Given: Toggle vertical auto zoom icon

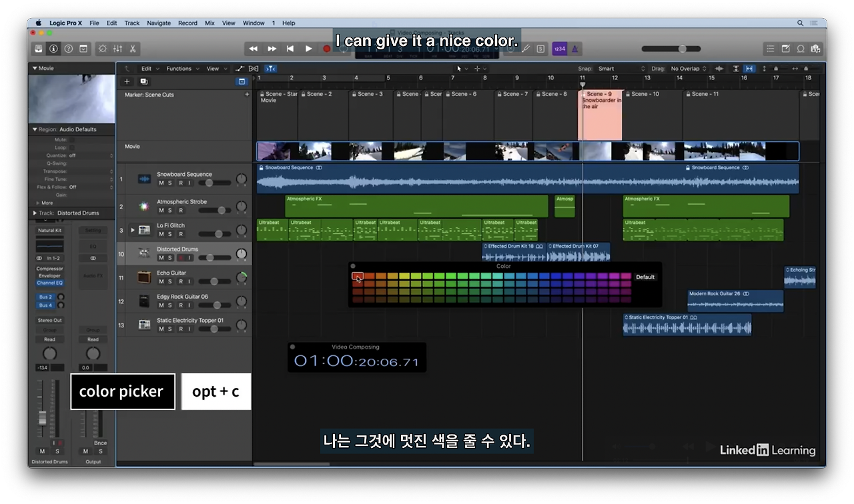Looking at the screenshot, I should (736, 69).
